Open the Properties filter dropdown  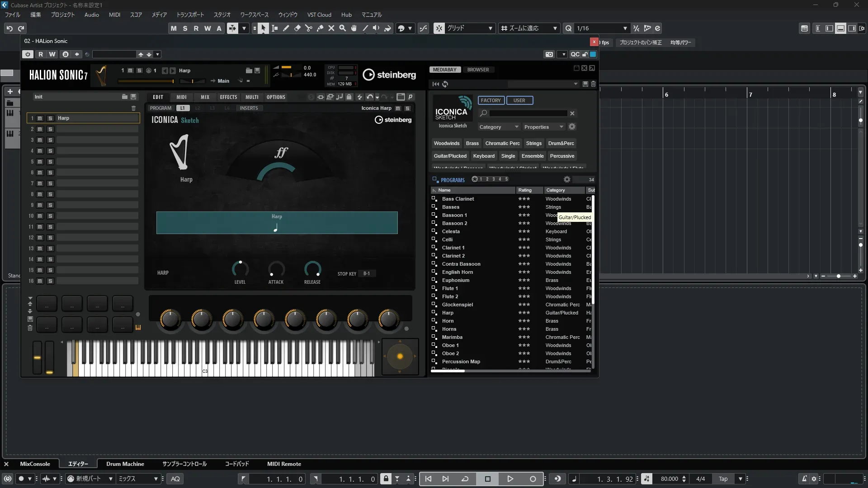(x=543, y=127)
